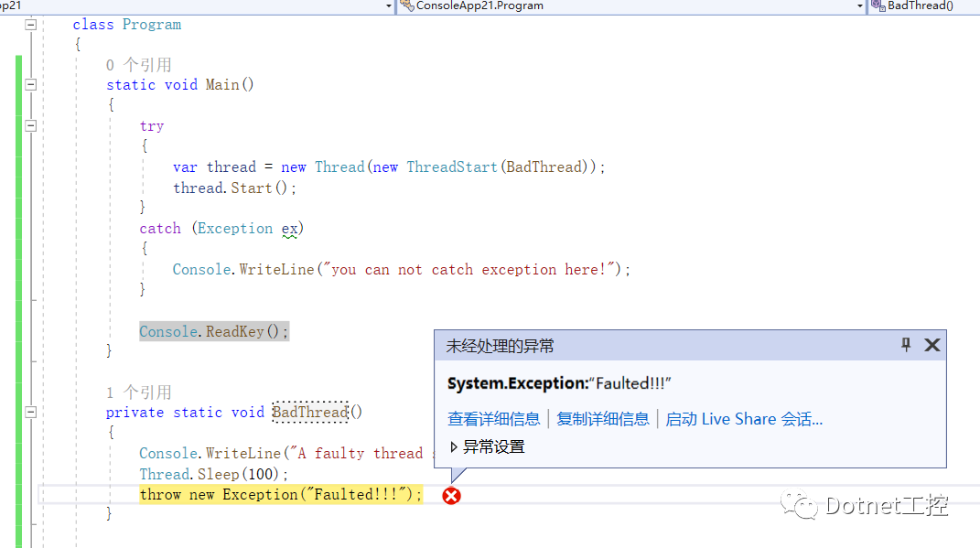Click the breakpoint margin beside the throw line
This screenshot has height=548, width=980.
(x=8, y=494)
